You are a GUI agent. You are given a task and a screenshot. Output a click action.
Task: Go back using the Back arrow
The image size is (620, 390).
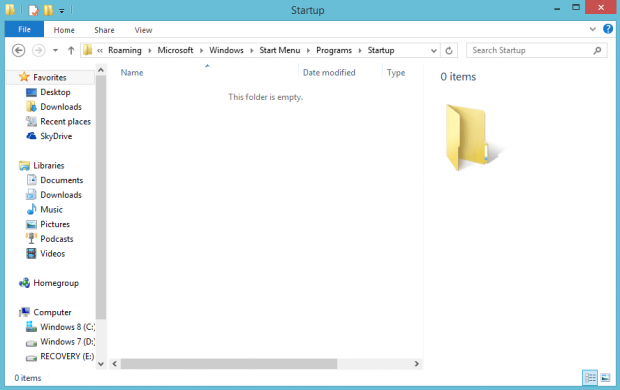point(18,50)
